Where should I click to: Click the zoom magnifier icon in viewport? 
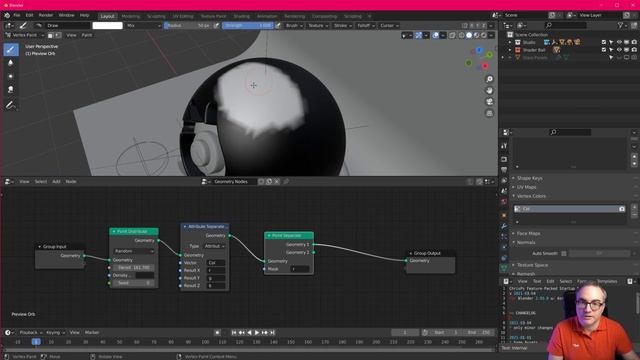pyautogui.click(x=489, y=79)
